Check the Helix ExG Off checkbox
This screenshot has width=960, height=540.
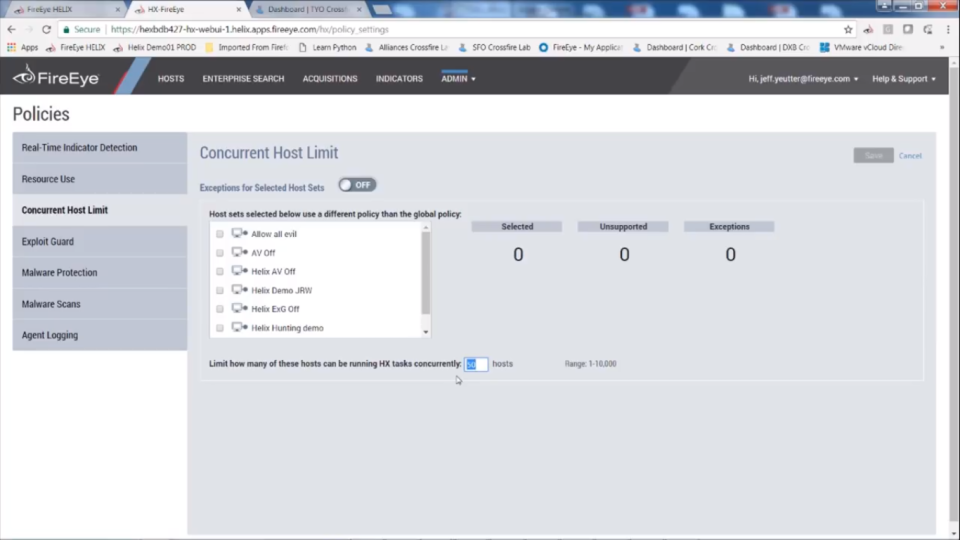click(x=220, y=309)
